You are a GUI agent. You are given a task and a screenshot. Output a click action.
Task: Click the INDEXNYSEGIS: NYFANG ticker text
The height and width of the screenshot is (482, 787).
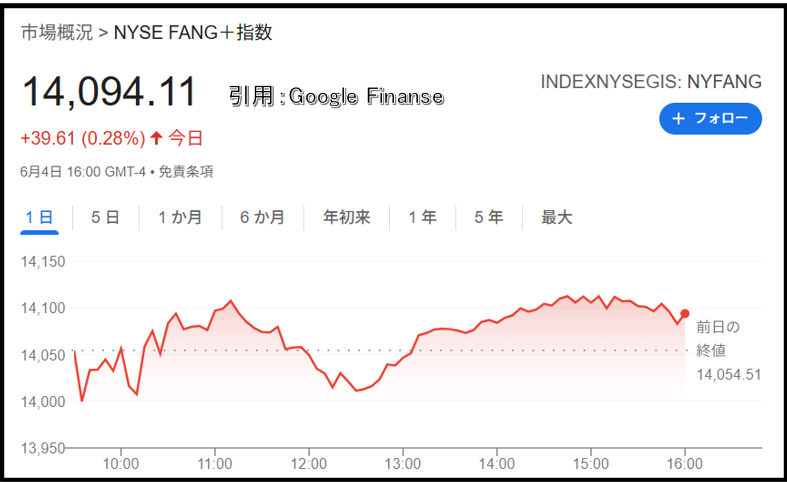click(x=651, y=82)
